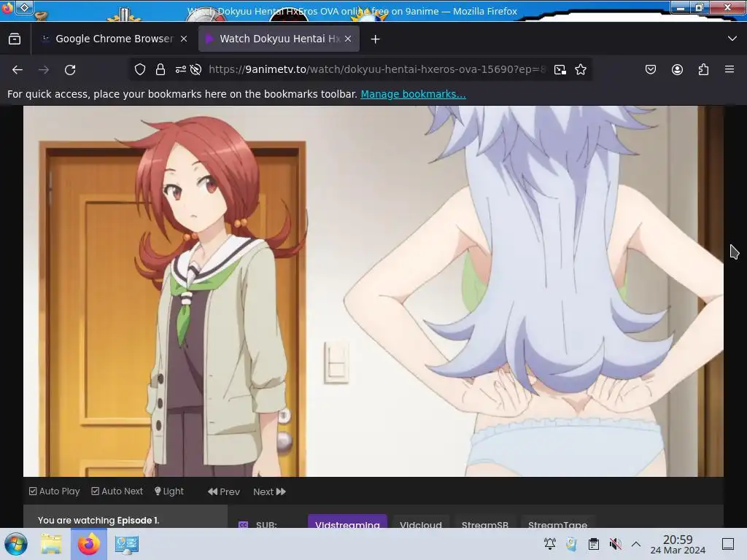
Task: Expand the list all tabs dropdown
Action: (732, 39)
